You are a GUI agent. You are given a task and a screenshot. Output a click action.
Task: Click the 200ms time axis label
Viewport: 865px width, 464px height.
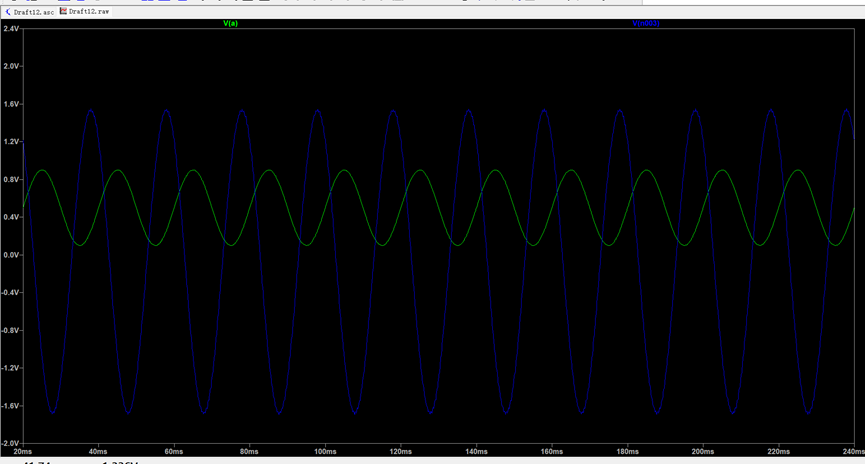tap(703, 451)
